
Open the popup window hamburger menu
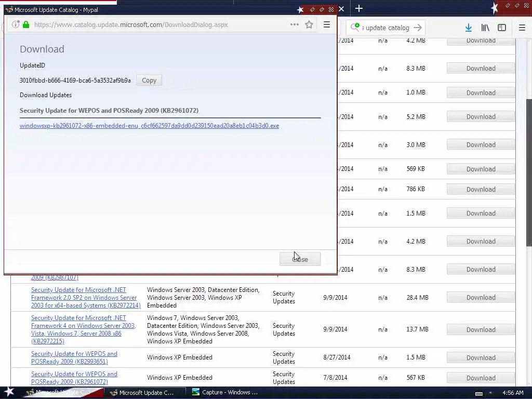click(x=327, y=24)
